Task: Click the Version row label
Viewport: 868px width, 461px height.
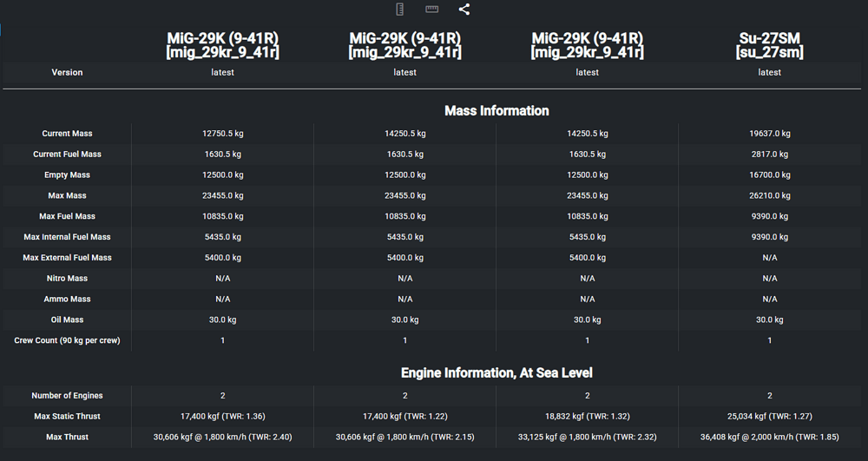Action: tap(67, 73)
